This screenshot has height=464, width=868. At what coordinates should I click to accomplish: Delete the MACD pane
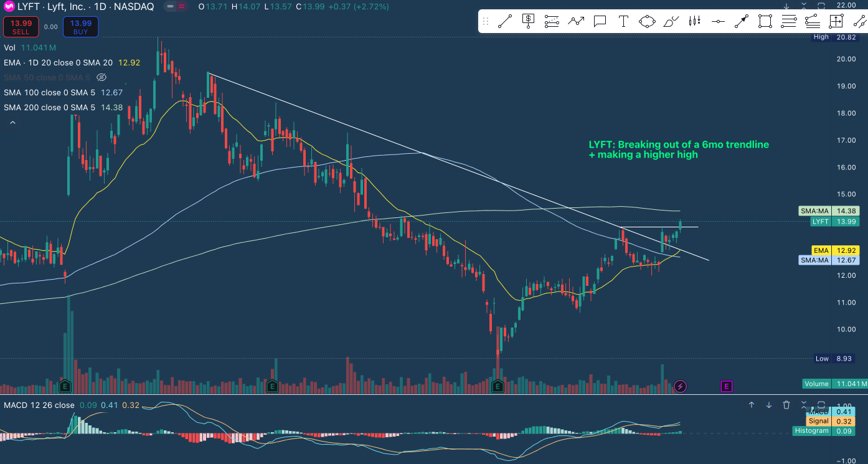[x=786, y=405]
